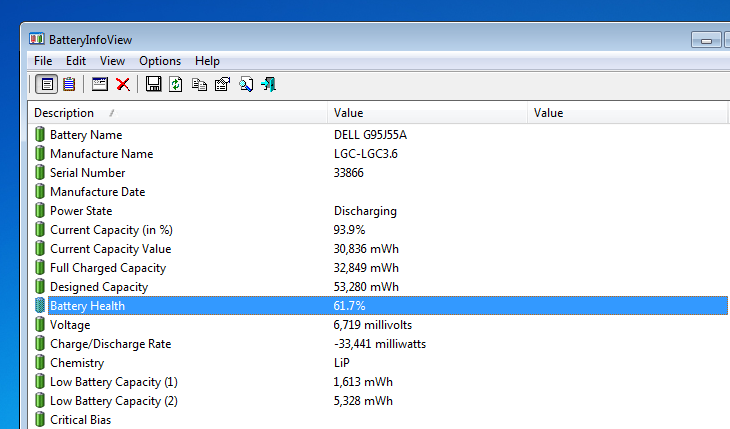Select the Manufacture Name row label
The image size is (730, 429).
[101, 154]
